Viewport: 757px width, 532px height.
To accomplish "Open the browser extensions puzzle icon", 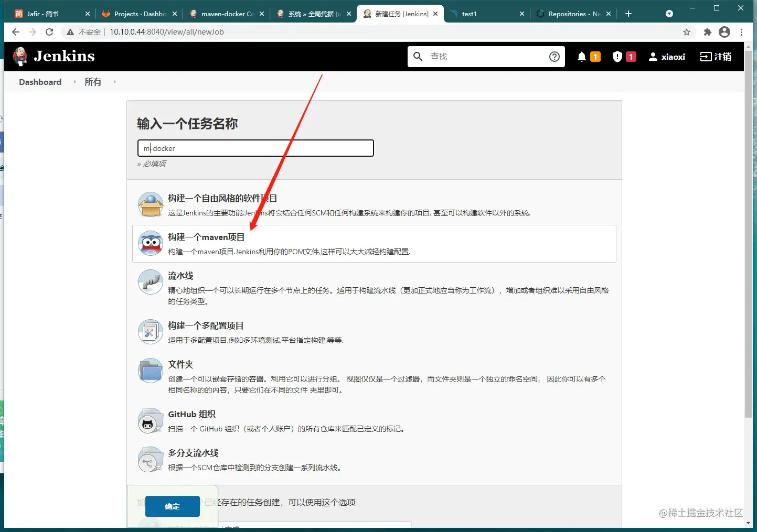I will point(707,32).
